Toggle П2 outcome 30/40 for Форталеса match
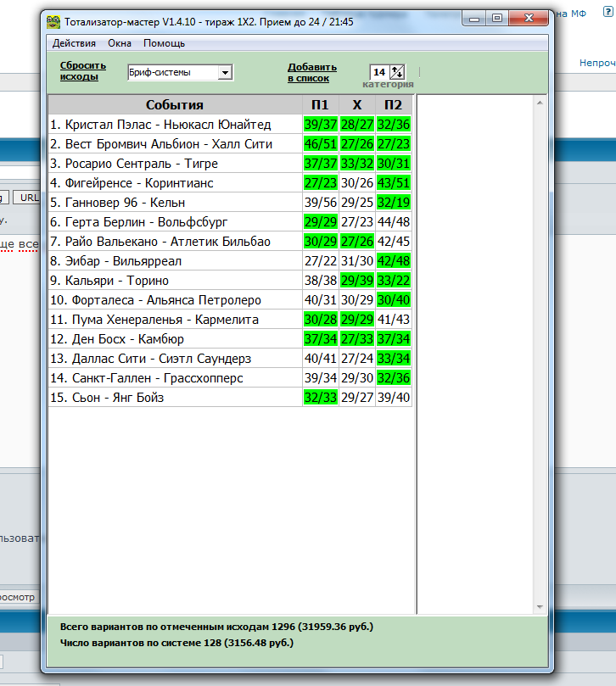 point(394,300)
